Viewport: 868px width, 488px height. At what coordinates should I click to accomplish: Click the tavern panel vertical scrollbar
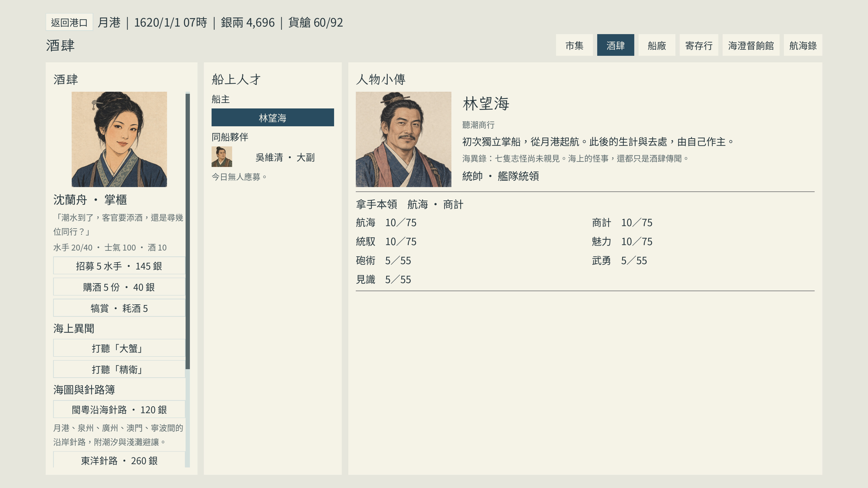click(188, 231)
